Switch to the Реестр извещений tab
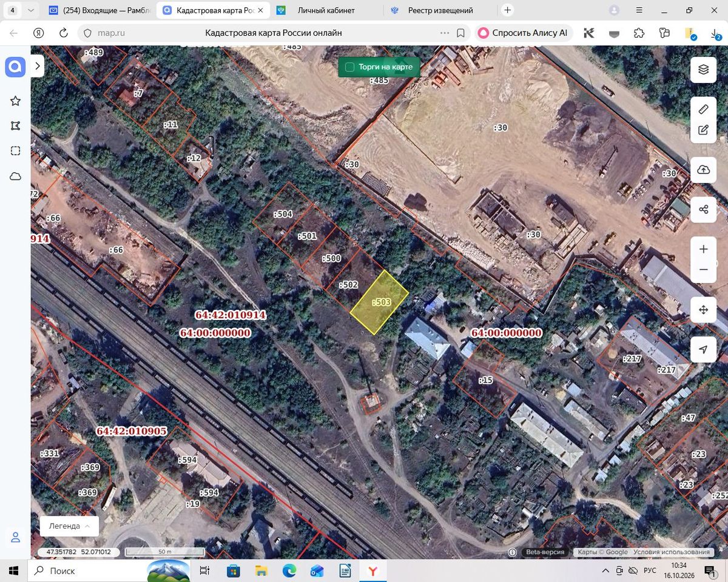 (x=440, y=10)
